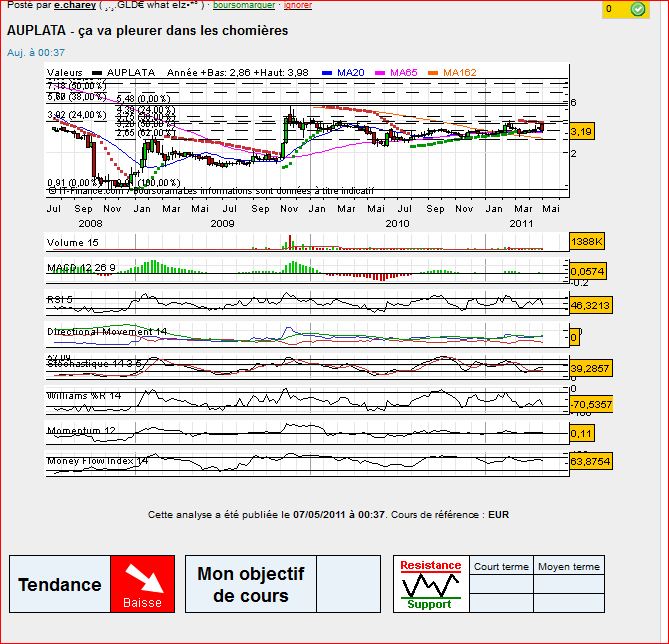Image resolution: width=669 pixels, height=644 pixels.
Task: Click the 0,0574 MACD value label
Action: tap(588, 271)
